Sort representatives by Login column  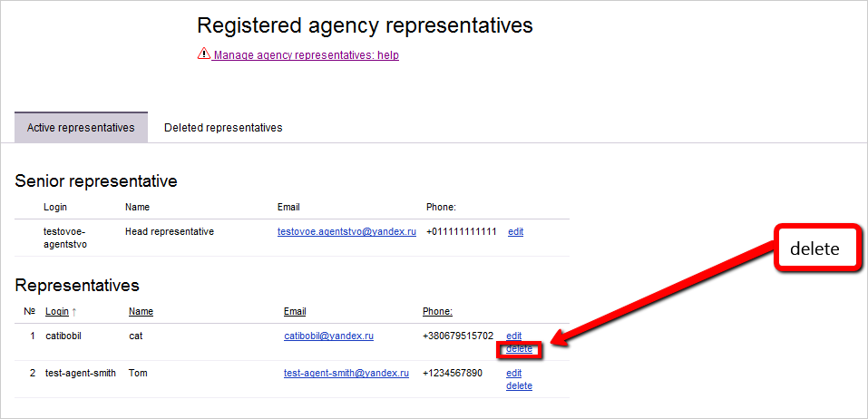point(57,312)
